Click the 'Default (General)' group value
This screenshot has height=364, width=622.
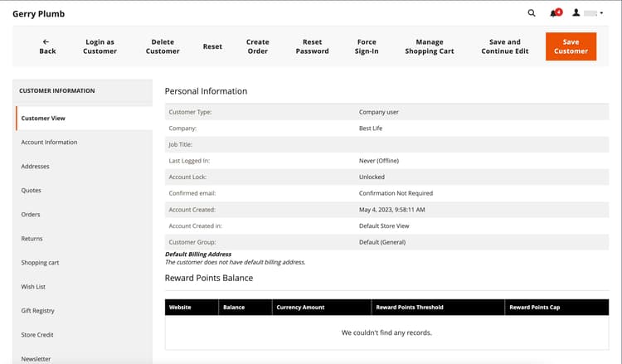382,242
